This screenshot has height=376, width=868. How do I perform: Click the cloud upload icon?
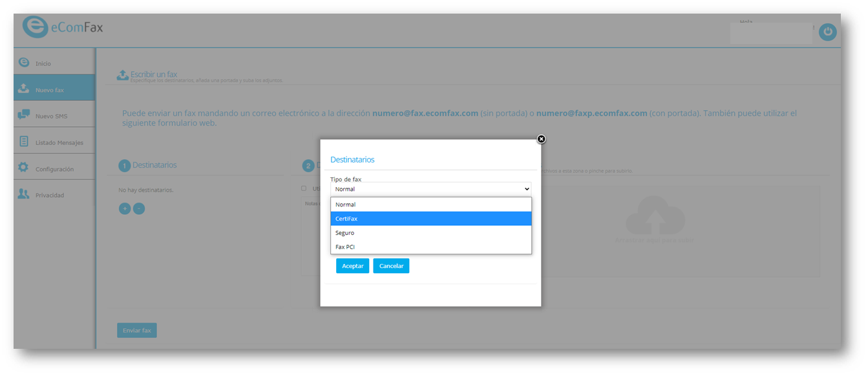(x=655, y=215)
